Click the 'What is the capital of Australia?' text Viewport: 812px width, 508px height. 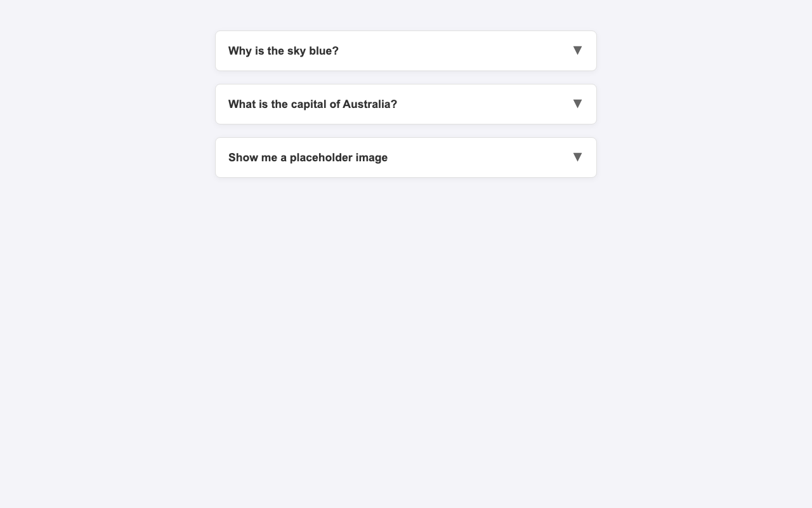point(312,104)
